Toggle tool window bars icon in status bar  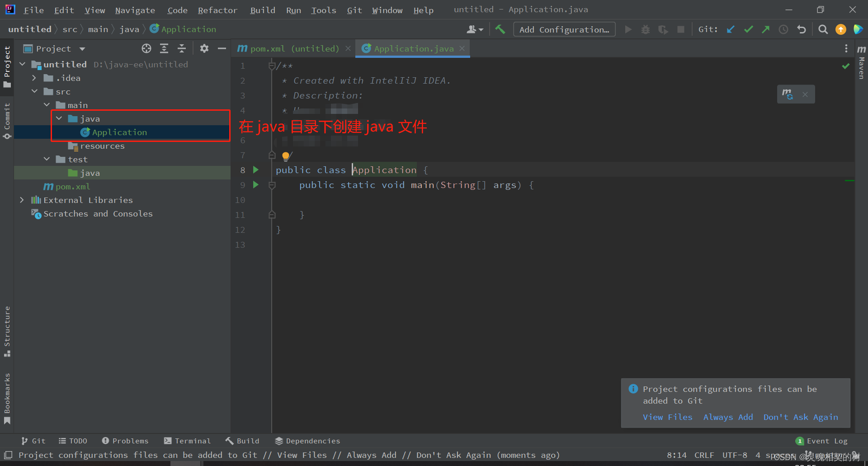[x=8, y=455]
